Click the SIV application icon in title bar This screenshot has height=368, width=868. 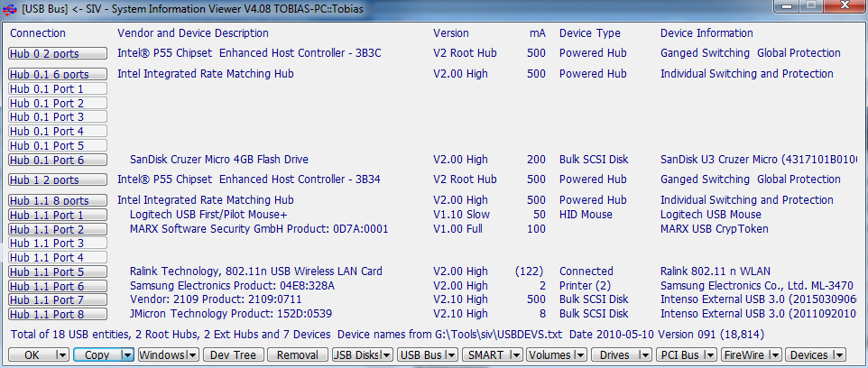click(9, 9)
